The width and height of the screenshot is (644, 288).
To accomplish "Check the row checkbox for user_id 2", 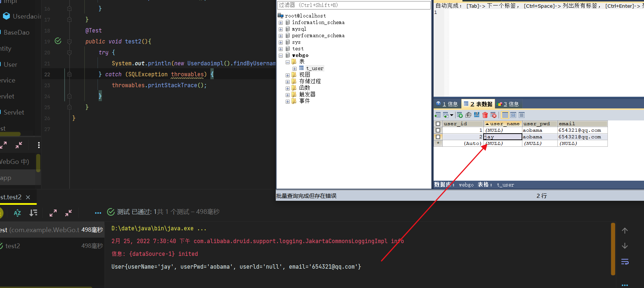I will [438, 137].
